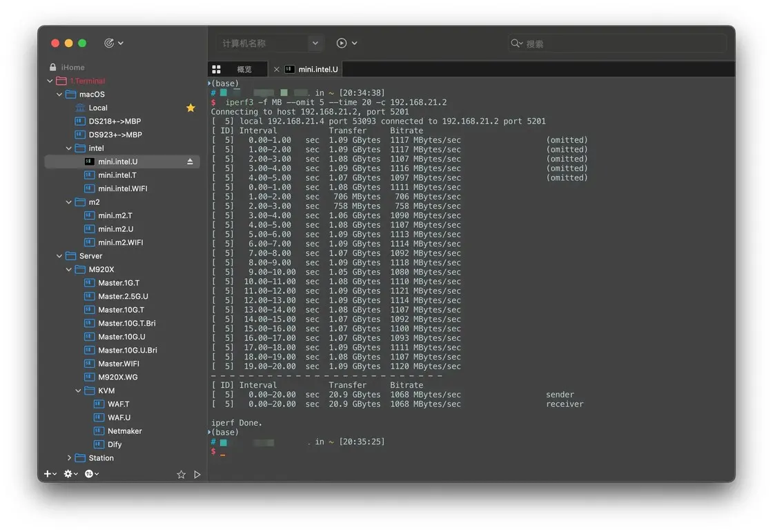Close the mini.intel.U tab
This screenshot has width=773, height=532.
(277, 70)
